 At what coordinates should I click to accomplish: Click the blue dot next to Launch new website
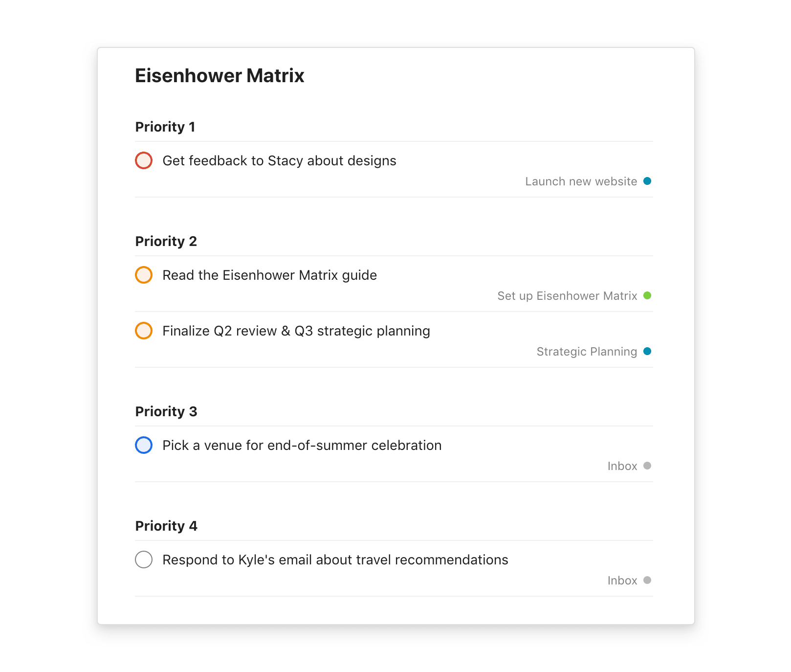click(x=647, y=181)
